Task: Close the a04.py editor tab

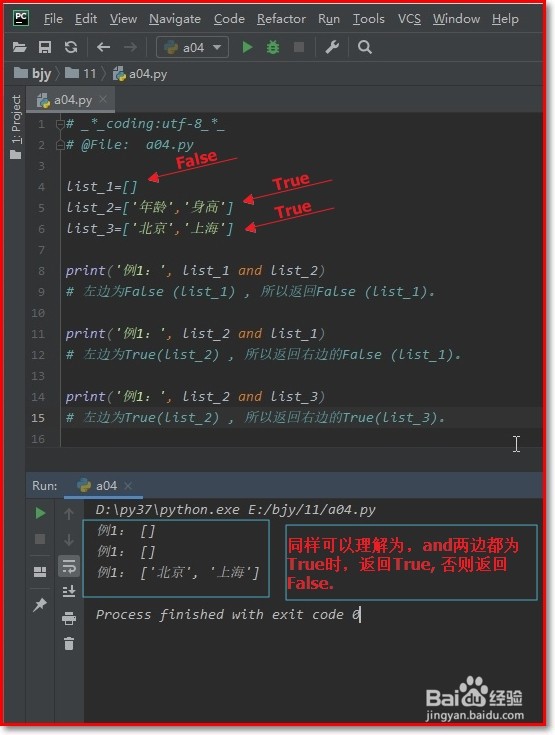Action: coord(103,99)
